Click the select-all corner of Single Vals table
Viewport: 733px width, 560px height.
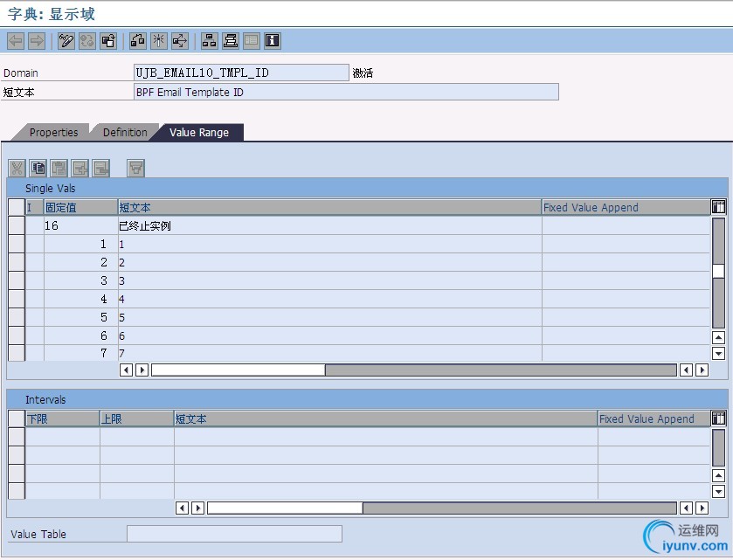[17, 207]
